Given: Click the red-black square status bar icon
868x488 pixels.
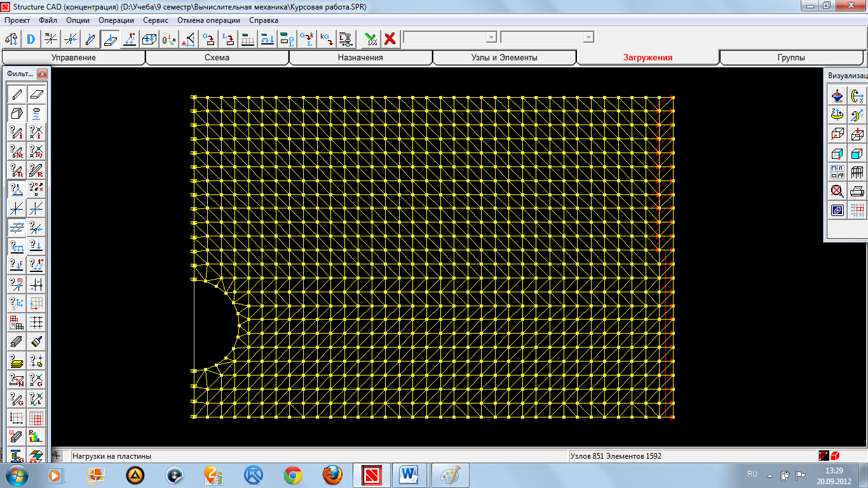Looking at the screenshot, I should 824,456.
